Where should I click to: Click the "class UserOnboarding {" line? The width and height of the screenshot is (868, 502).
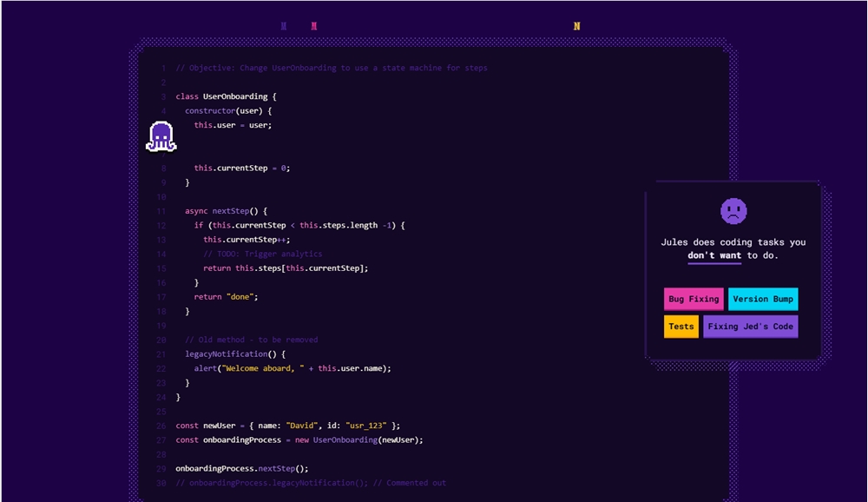point(226,96)
